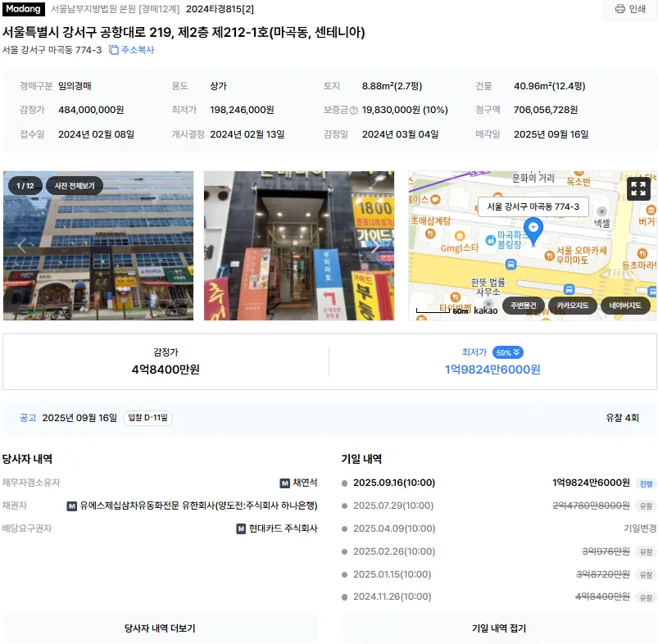Viewport: 658px width, 644px height.
Task: Click the 한뜻 법률 사무소 map label
Action: (488, 287)
